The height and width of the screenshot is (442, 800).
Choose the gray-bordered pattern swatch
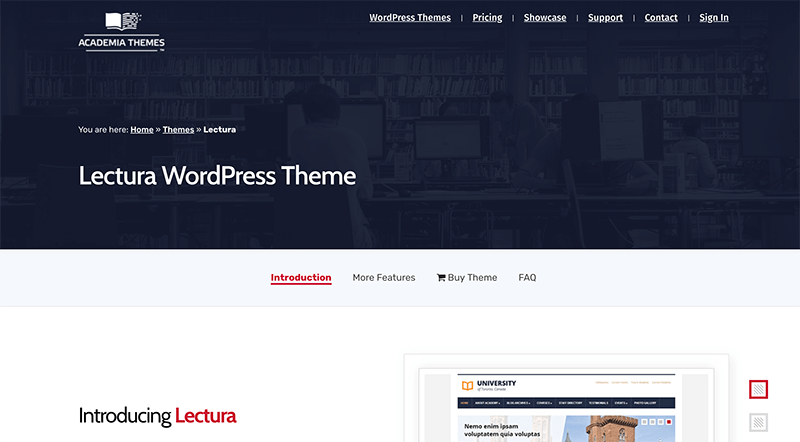click(x=759, y=423)
